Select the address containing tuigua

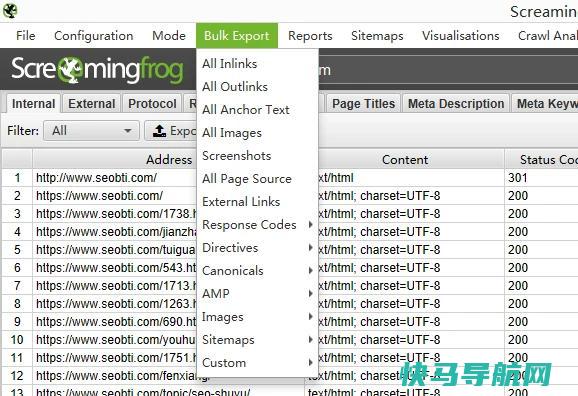(116, 250)
